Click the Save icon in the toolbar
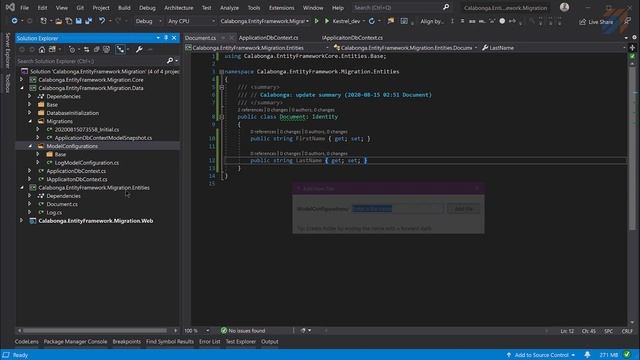640x360 pixels. click(78, 21)
